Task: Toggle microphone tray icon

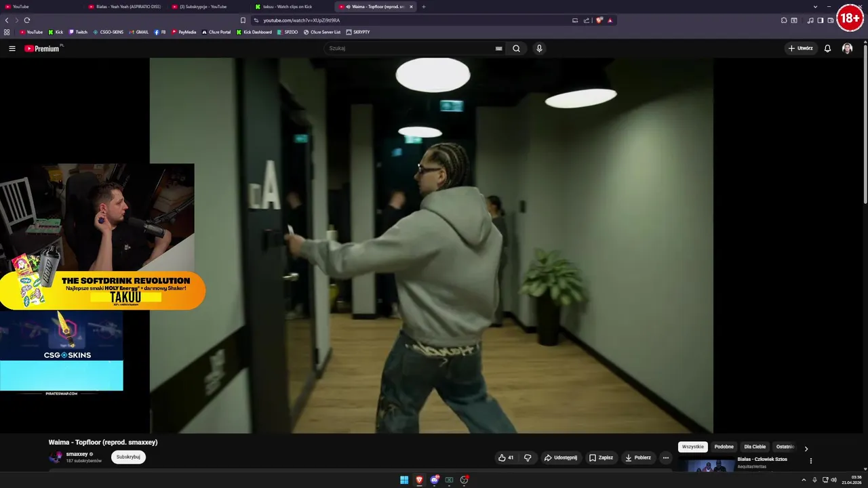Action: (x=814, y=480)
